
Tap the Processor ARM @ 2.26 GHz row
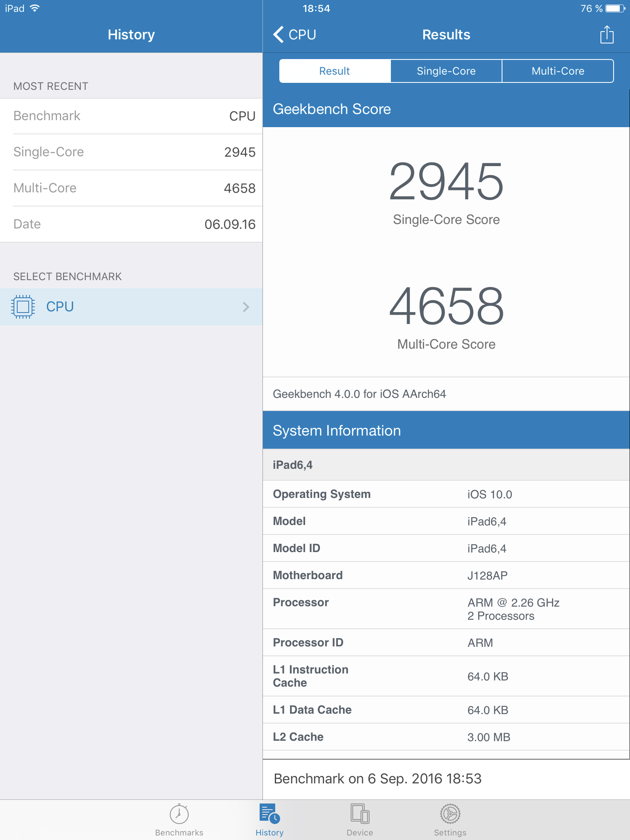(446, 609)
